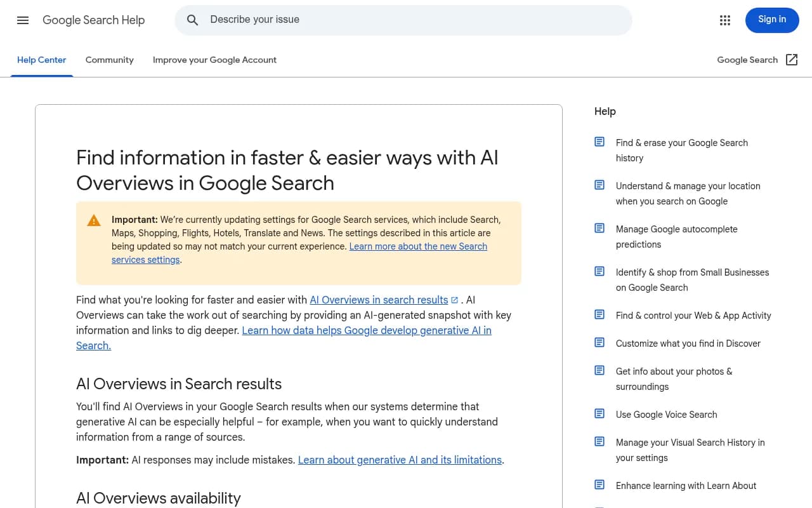Click the warning triangle icon in notice

pyautogui.click(x=94, y=220)
